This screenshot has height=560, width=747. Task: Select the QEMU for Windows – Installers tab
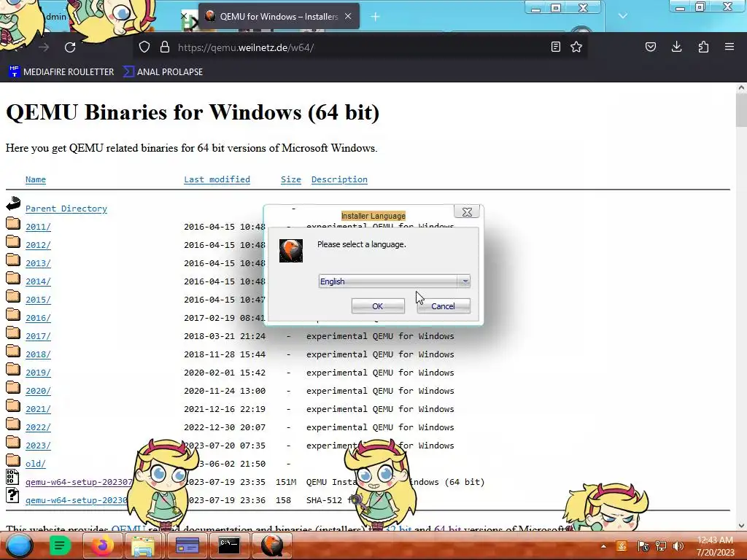(279, 16)
